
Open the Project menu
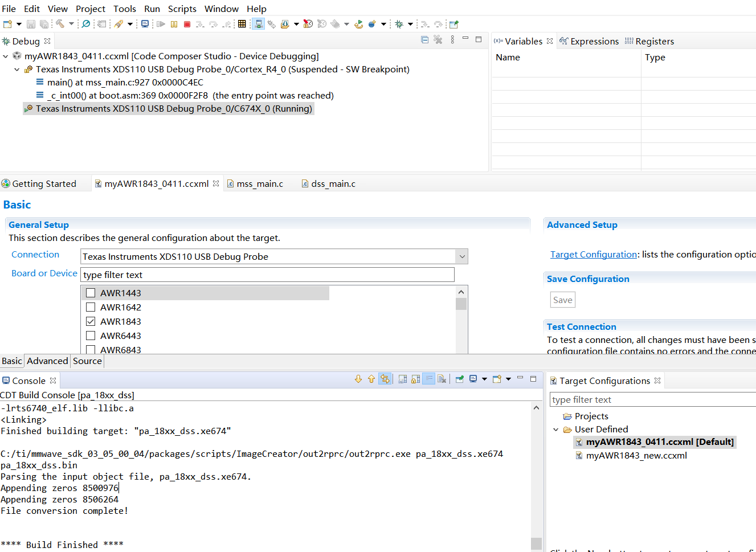point(91,9)
